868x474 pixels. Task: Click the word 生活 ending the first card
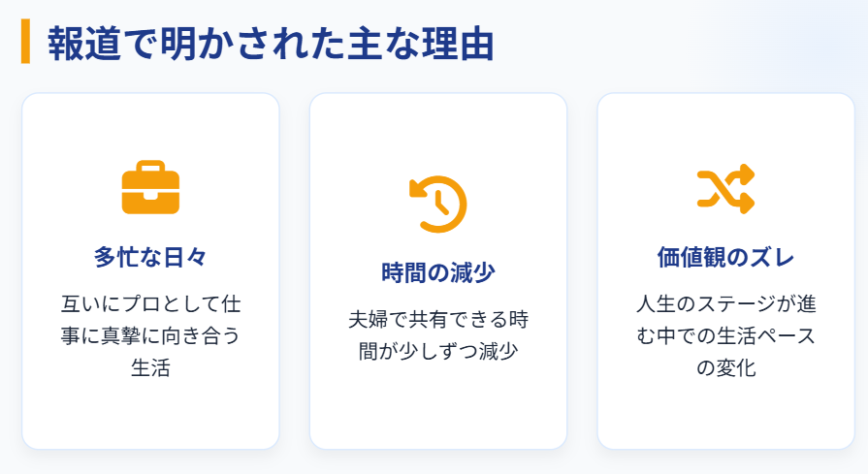click(x=150, y=368)
